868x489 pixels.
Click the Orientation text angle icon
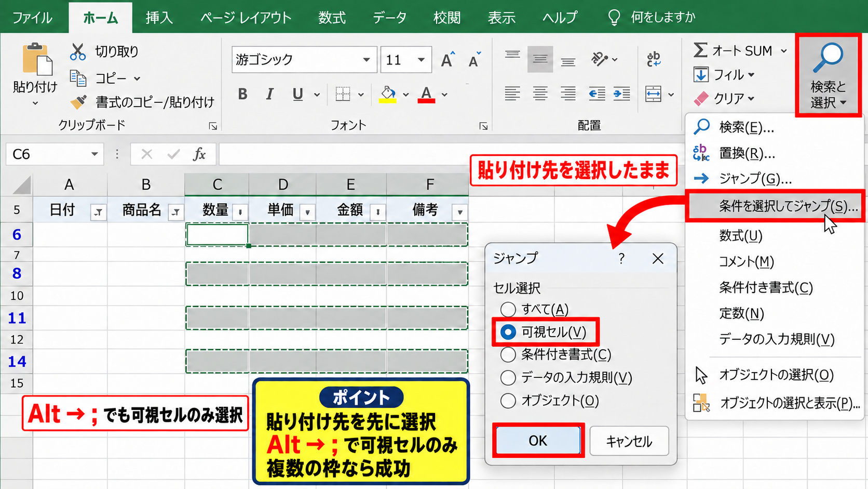pos(600,59)
